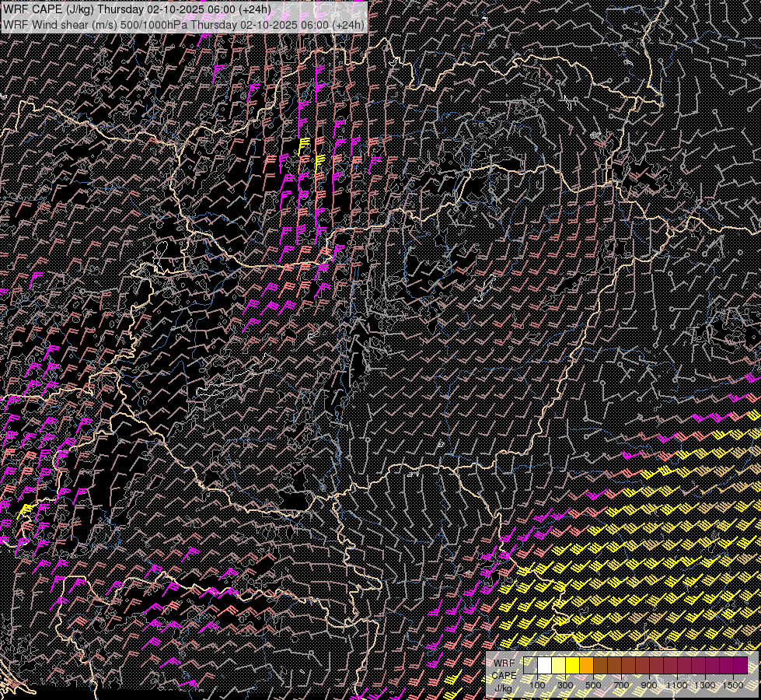Screen dimensions: 761x700
Task: Select the last purple swatch in the legend
Action: pos(740,665)
